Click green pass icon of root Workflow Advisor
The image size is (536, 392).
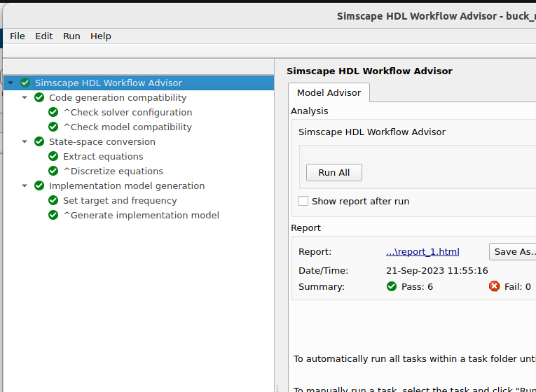[25, 83]
